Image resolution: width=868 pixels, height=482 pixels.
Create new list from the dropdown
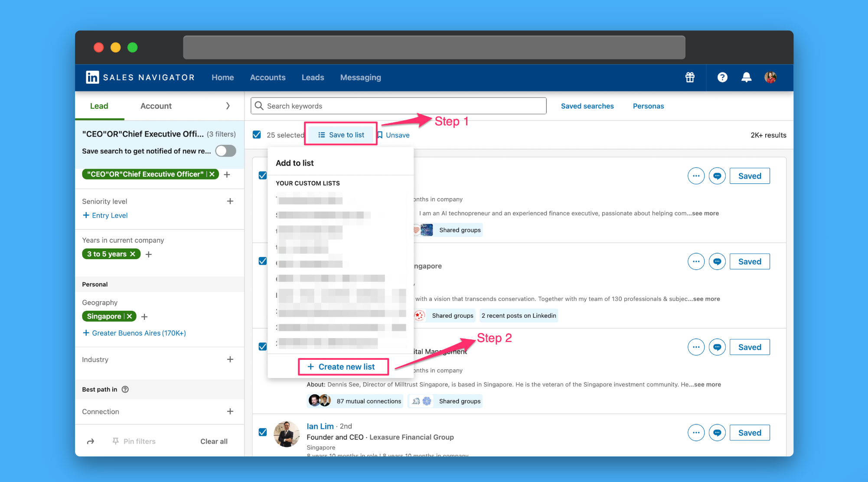click(343, 366)
